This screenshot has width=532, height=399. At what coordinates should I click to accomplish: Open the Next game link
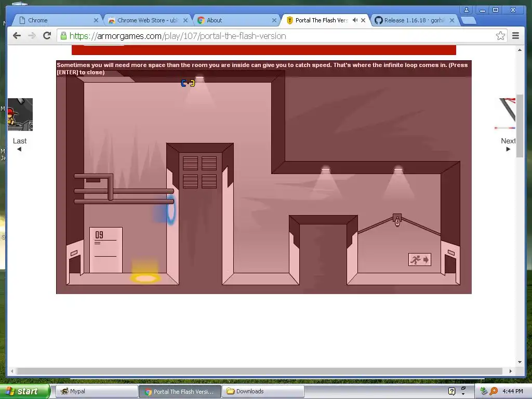click(x=508, y=141)
